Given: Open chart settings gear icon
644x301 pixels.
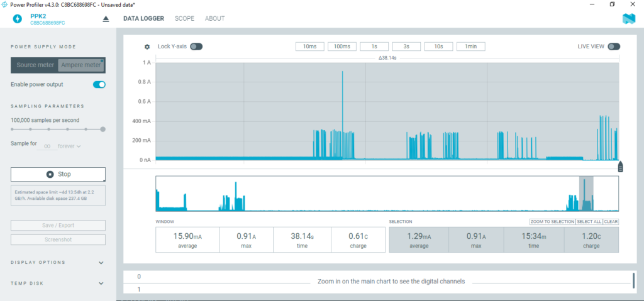Looking at the screenshot, I should tap(147, 47).
